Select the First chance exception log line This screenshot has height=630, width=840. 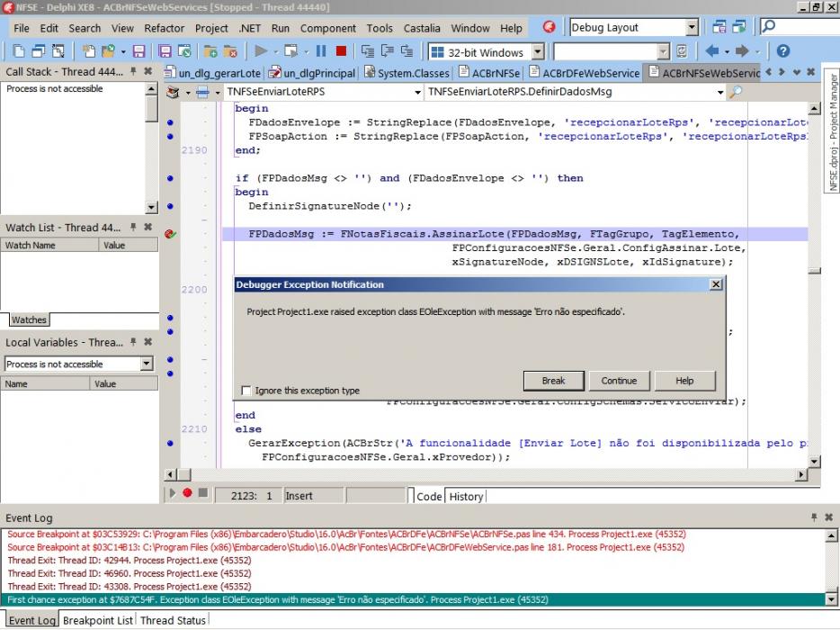[x=413, y=599]
